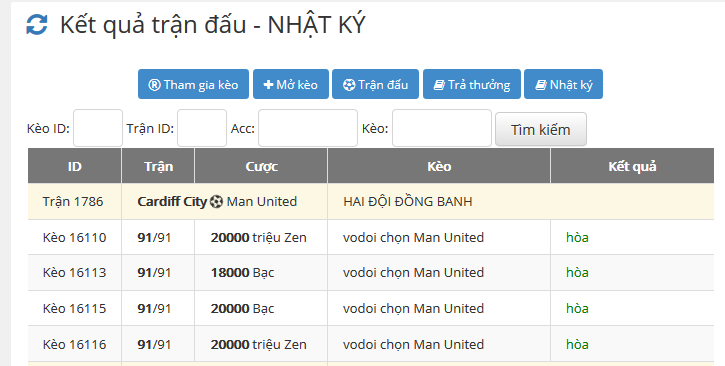Image resolution: width=725 pixels, height=366 pixels.
Task: Select the Kèo 16110 row
Action: (x=371, y=238)
